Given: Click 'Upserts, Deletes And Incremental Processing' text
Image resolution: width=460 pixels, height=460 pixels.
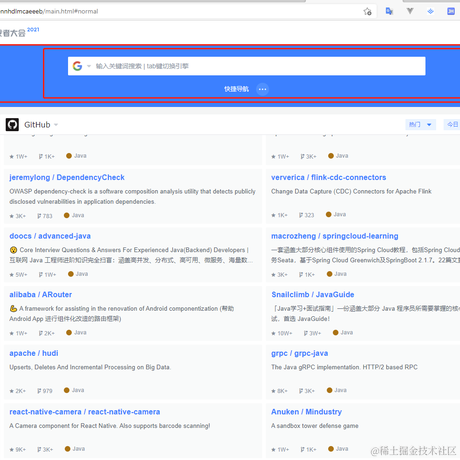Looking at the screenshot, I should coord(90,367).
